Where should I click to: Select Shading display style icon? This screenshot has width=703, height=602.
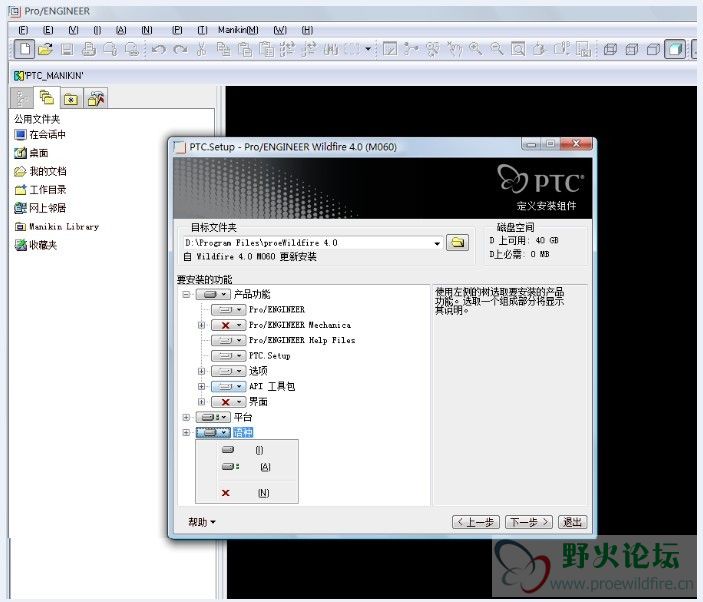675,49
